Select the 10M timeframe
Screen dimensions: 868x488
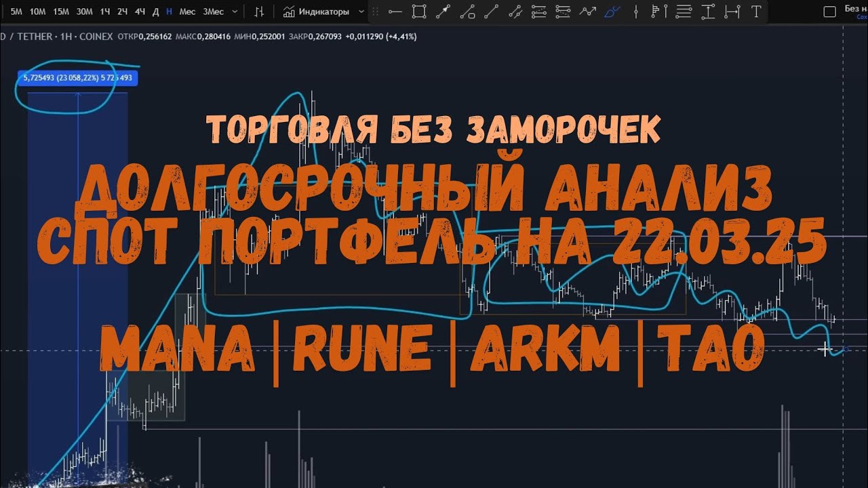click(x=38, y=12)
